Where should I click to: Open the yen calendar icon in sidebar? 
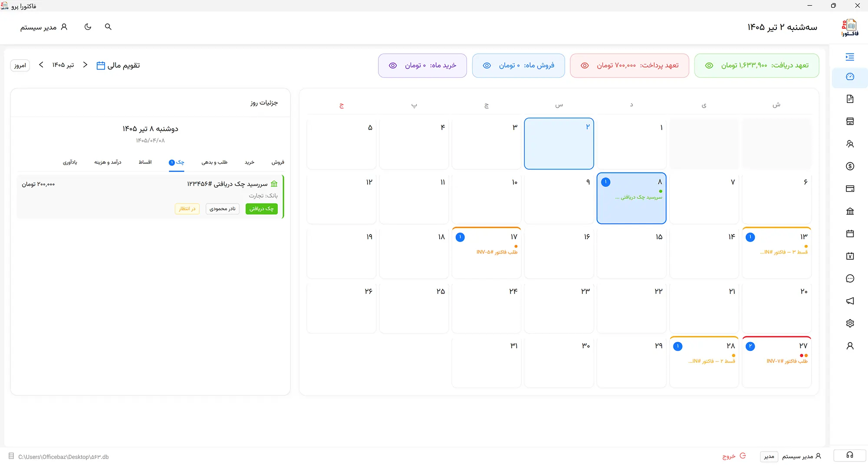850,256
